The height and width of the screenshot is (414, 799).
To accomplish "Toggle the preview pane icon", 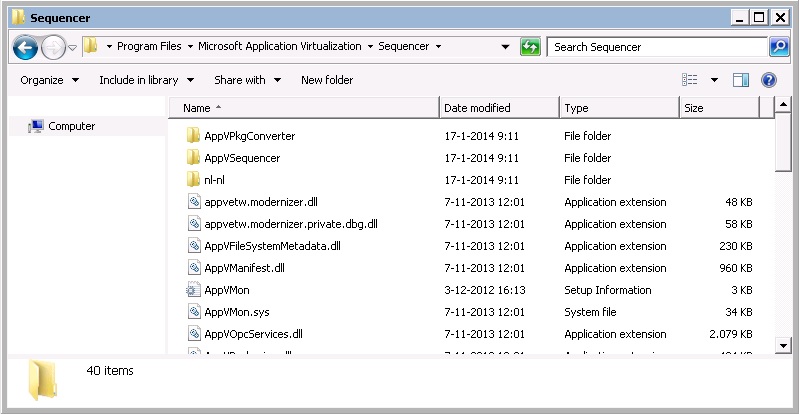I will pos(741,80).
